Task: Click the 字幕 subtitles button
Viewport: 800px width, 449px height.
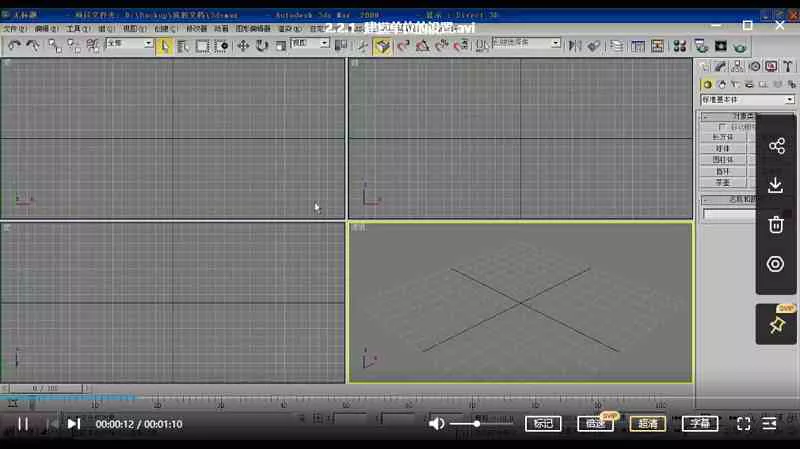Action: (x=700, y=424)
